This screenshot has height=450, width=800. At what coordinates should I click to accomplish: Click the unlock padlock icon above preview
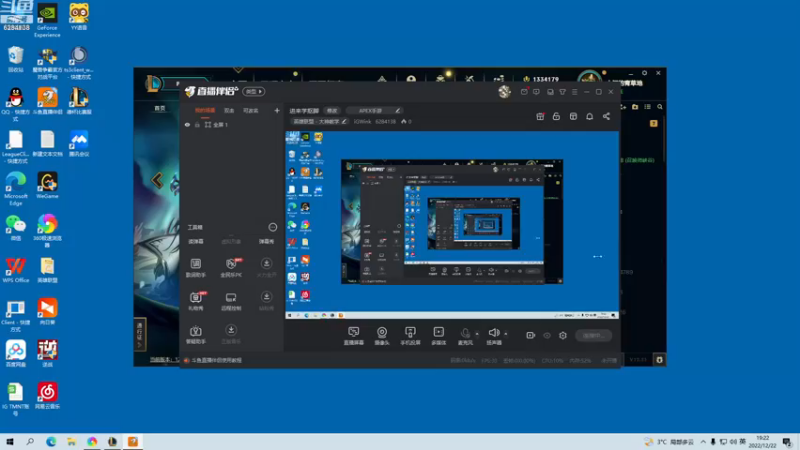556,116
